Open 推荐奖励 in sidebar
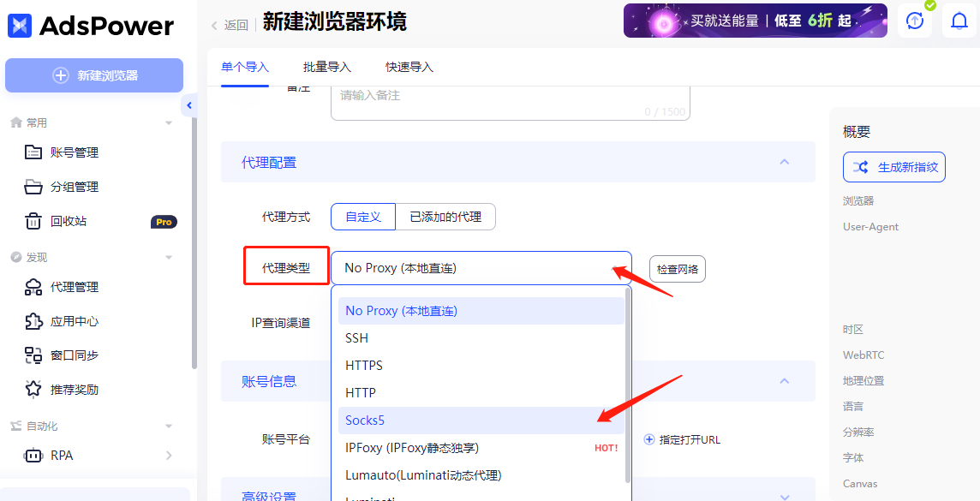 [75, 390]
